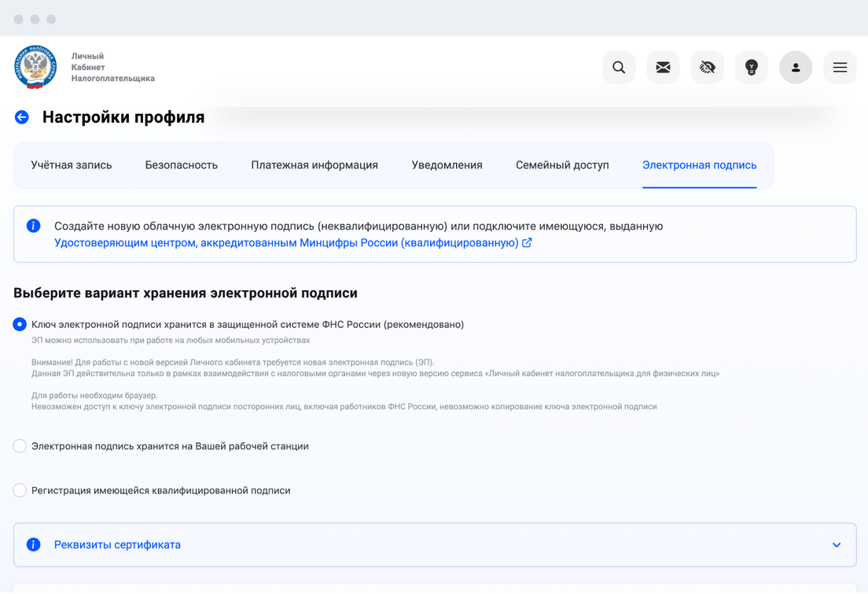Open the Семейный доступ tab

562,165
